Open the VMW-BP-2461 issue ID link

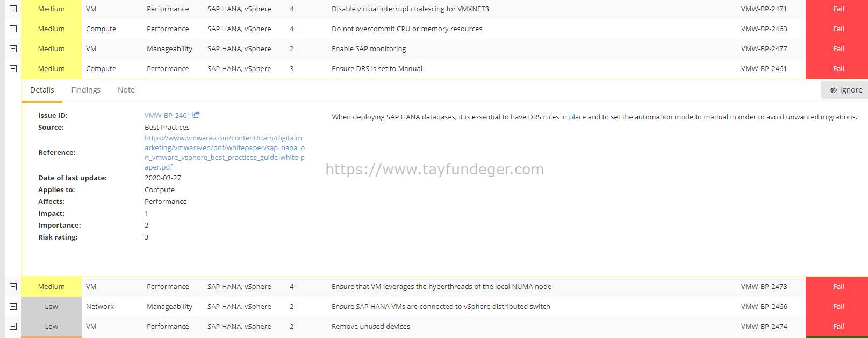point(167,115)
